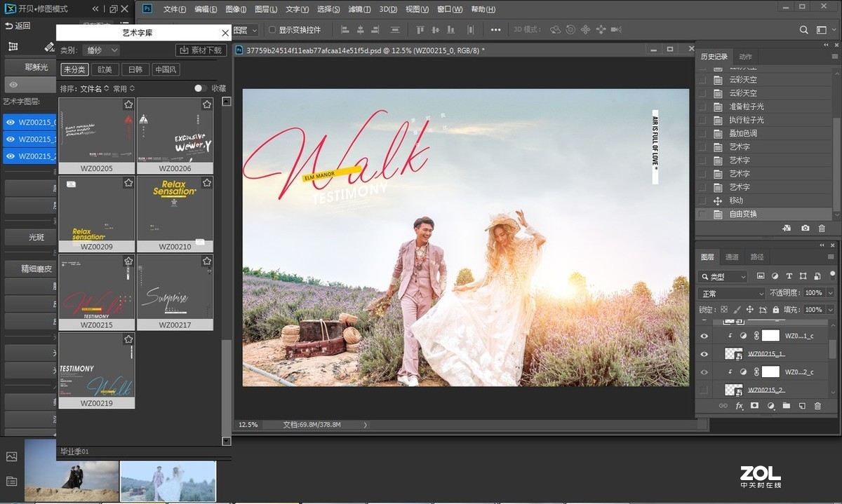Favorite the WZ00205 template star
This screenshot has width=842, height=504.
[x=128, y=104]
